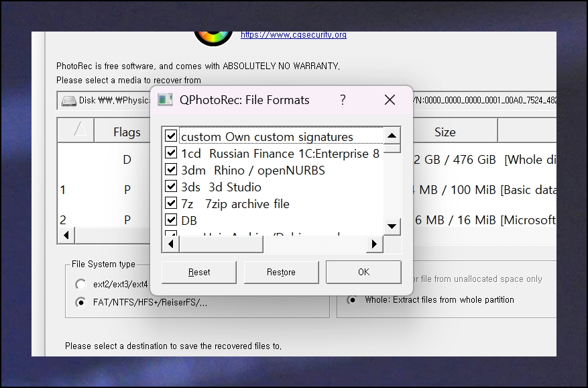588x388 pixels.
Task: Click the partition table scroll left arrow
Action: point(66,235)
